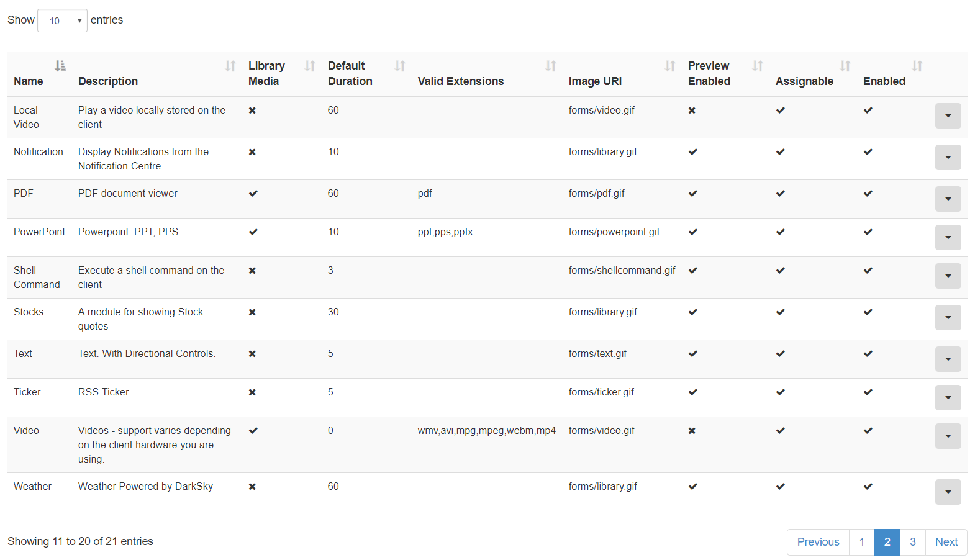
Task: Click Library Media cross icon for Local Video
Action: point(252,111)
